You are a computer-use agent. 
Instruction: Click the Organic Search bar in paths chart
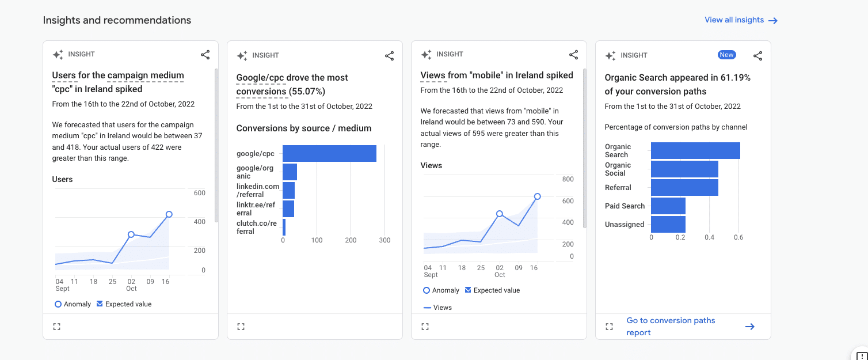pyautogui.click(x=695, y=151)
